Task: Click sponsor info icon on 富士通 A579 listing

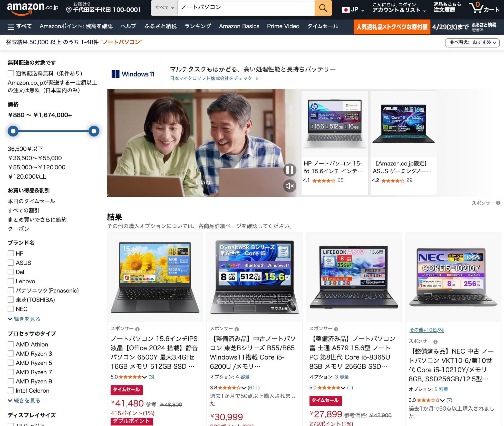Action: click(336, 329)
